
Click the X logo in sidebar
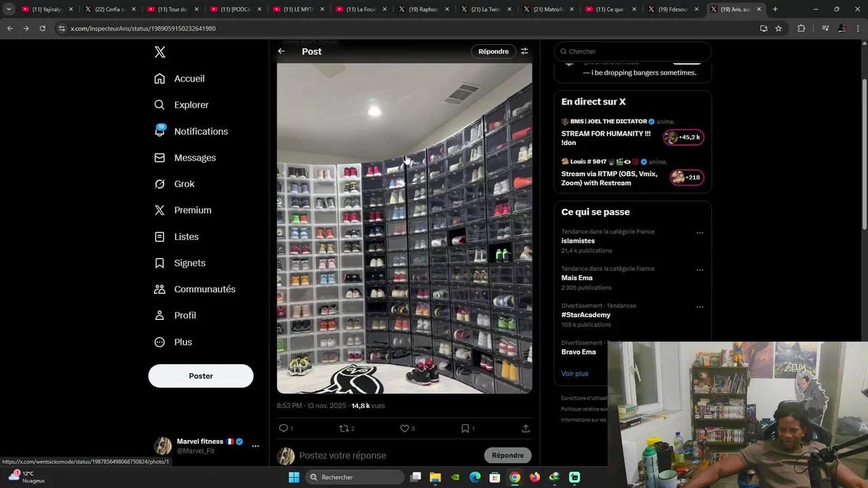[159, 52]
